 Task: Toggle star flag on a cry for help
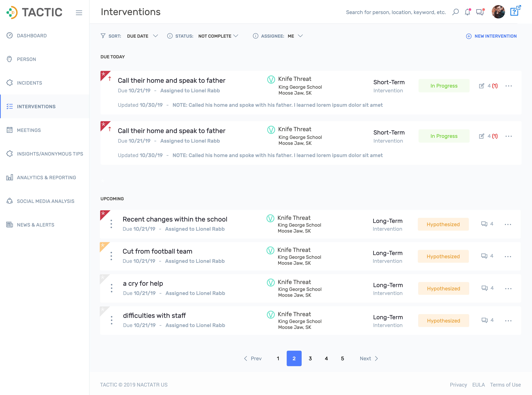(x=103, y=278)
